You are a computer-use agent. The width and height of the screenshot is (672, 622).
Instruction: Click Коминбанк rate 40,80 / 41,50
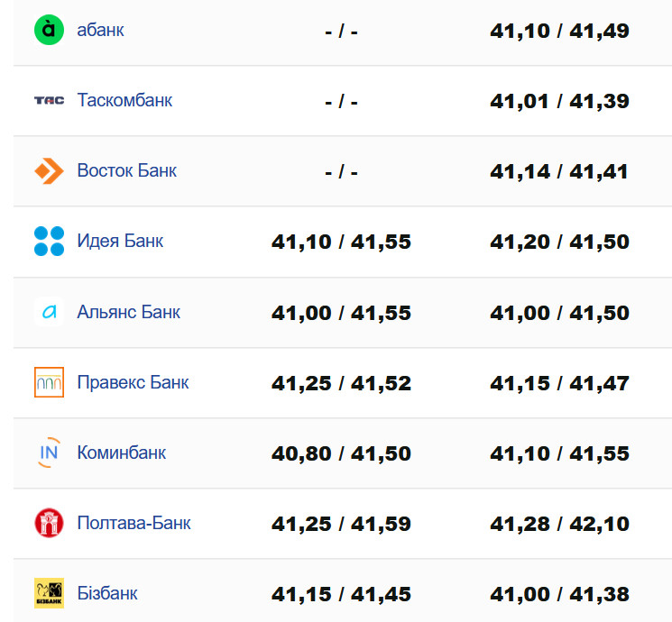point(341,453)
